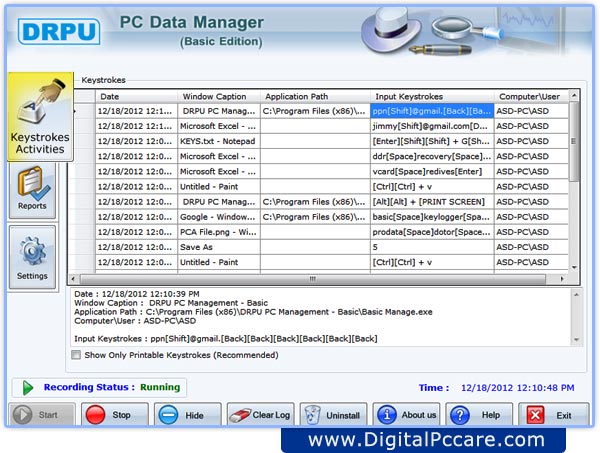Select the 'Google - Window...' caption cell
Viewport: 600px width, 453px height.
[219, 217]
